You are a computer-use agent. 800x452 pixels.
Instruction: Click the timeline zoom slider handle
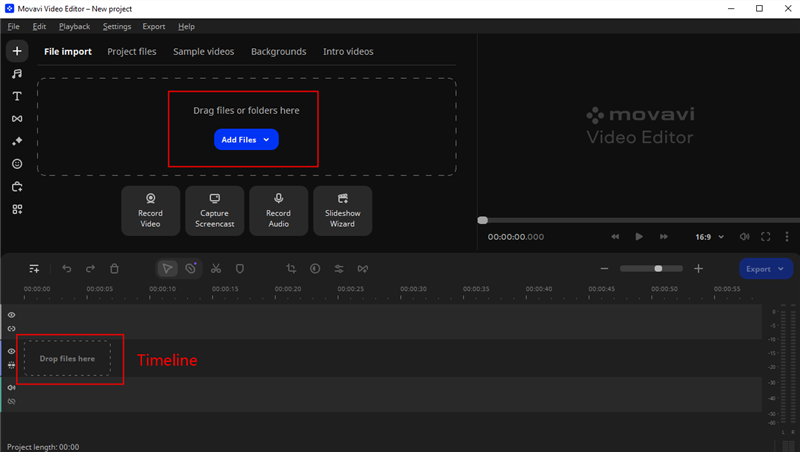click(x=658, y=269)
